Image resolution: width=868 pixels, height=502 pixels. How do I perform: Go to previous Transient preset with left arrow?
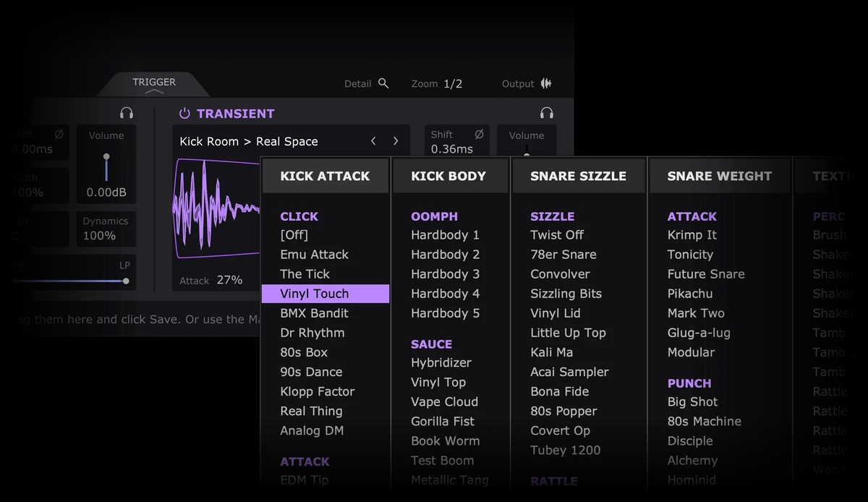pyautogui.click(x=373, y=141)
